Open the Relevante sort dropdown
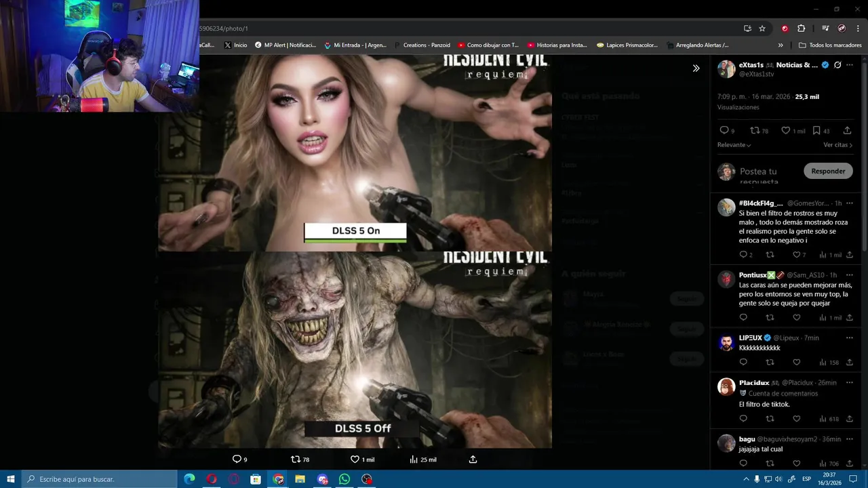This screenshot has height=488, width=868. (x=734, y=145)
